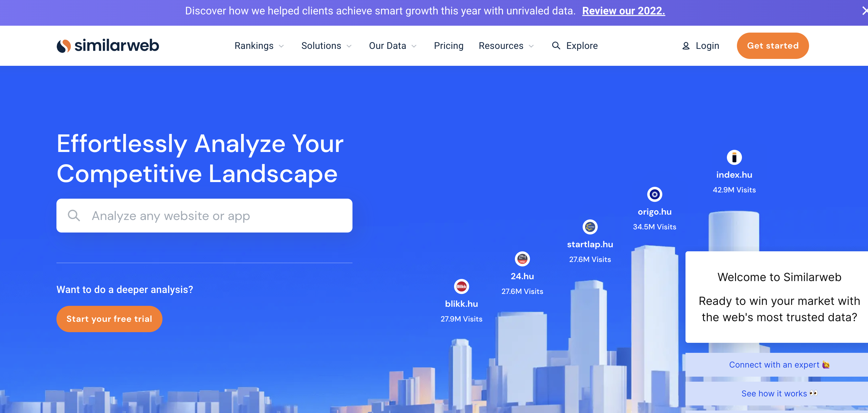The height and width of the screenshot is (413, 868).
Task: Click the 24.hu site icon
Action: tap(522, 258)
